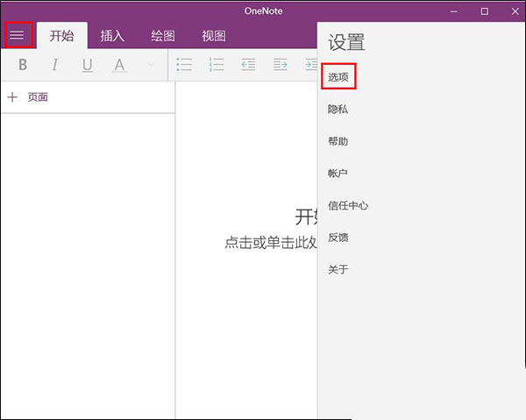Decrease the paragraph indent
526x420 pixels.
pyautogui.click(x=248, y=64)
